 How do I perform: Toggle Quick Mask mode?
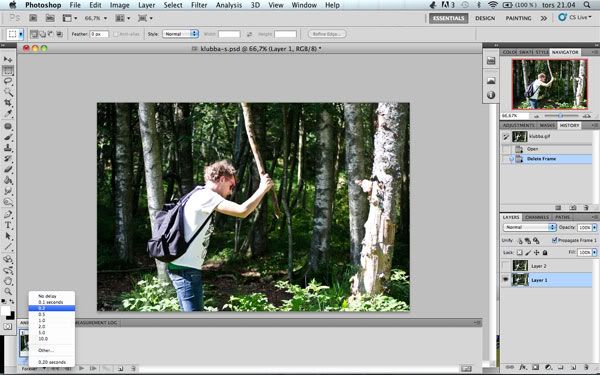pos(8,326)
